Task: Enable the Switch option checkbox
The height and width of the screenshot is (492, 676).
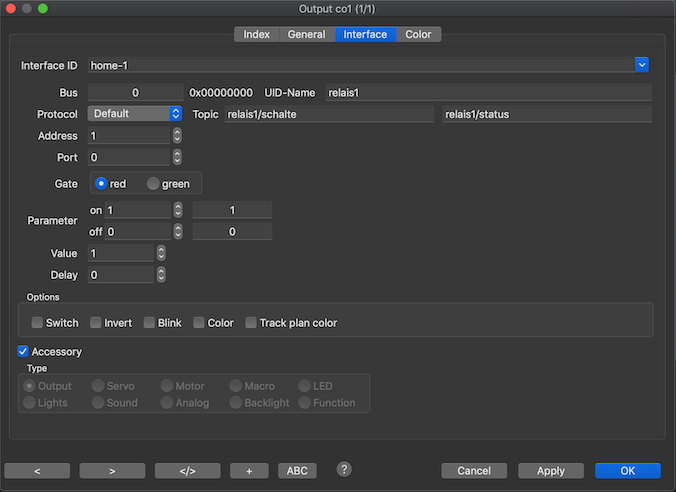Action: (37, 323)
